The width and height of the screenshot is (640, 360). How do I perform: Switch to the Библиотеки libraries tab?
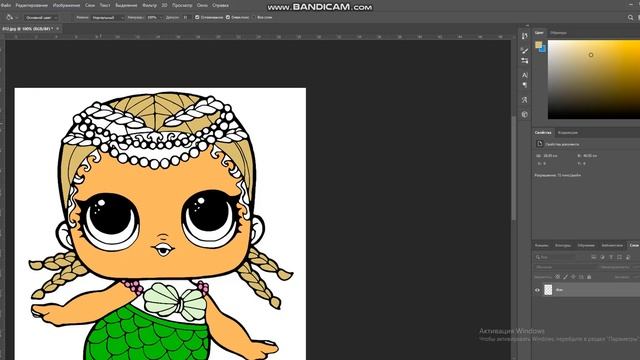(x=612, y=245)
